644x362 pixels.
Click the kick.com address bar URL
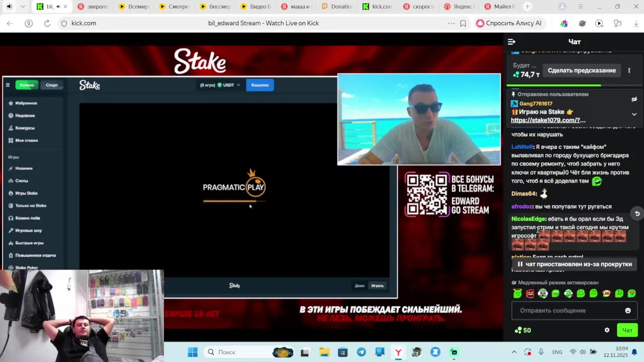click(84, 23)
